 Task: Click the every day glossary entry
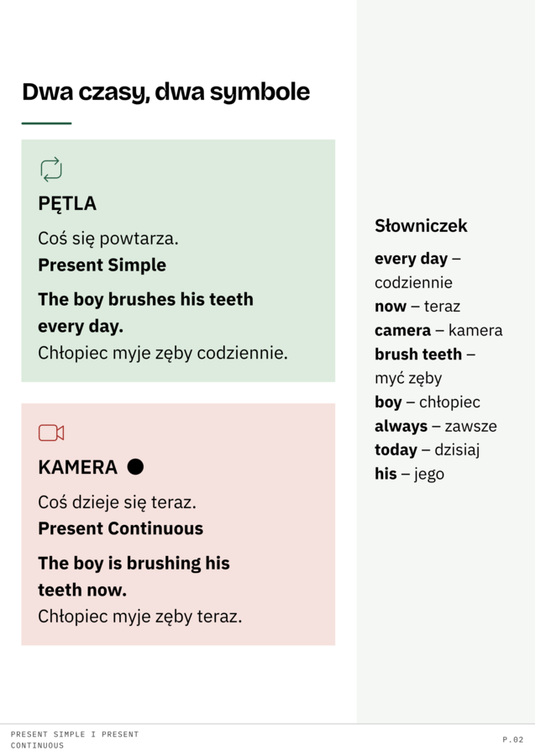[x=417, y=270]
